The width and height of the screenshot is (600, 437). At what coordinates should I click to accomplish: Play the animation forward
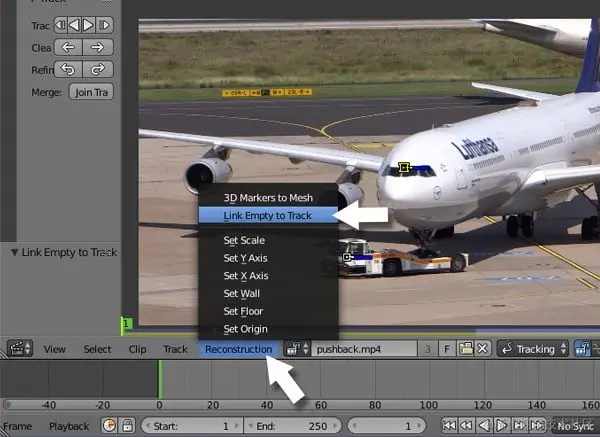[x=501, y=426]
